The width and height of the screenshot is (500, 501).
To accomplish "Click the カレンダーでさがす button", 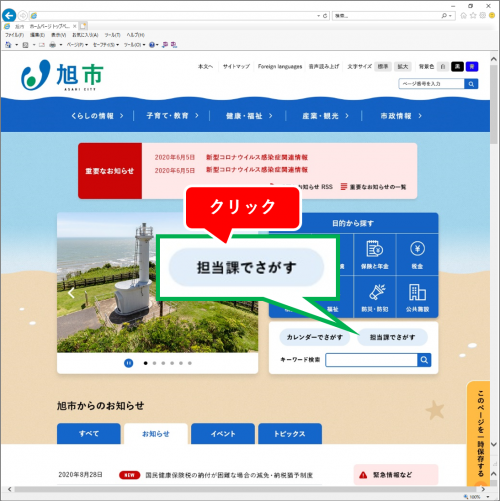I will point(315,337).
